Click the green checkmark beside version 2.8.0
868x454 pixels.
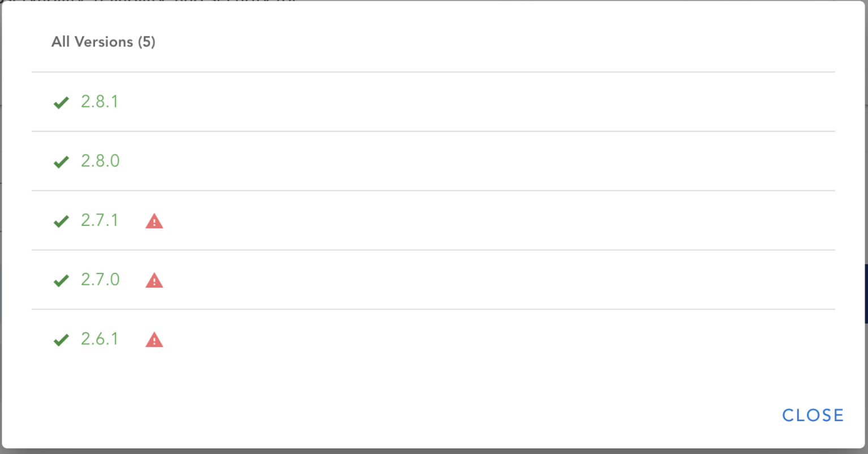click(61, 162)
